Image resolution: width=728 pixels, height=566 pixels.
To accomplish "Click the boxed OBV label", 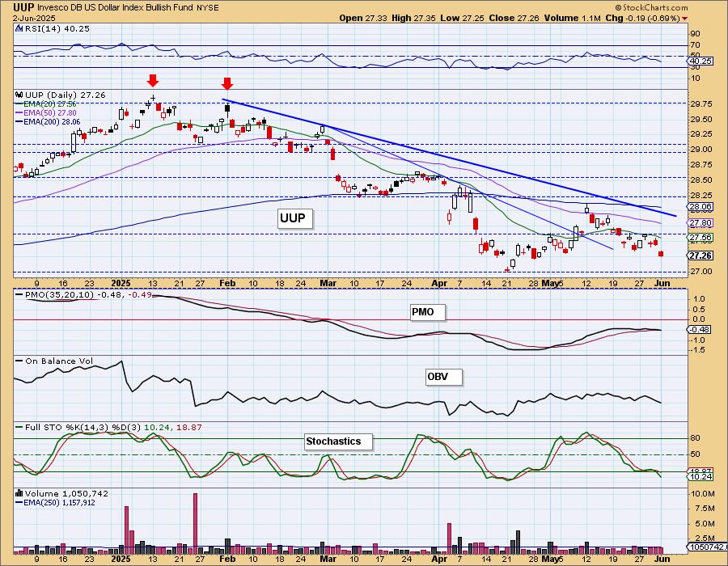I will (444, 377).
